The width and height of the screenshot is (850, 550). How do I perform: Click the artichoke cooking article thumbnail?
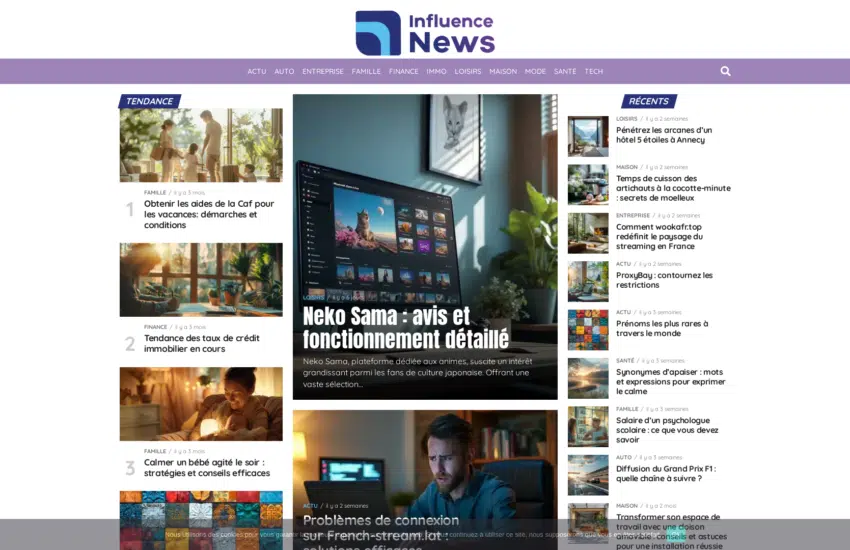tap(588, 185)
